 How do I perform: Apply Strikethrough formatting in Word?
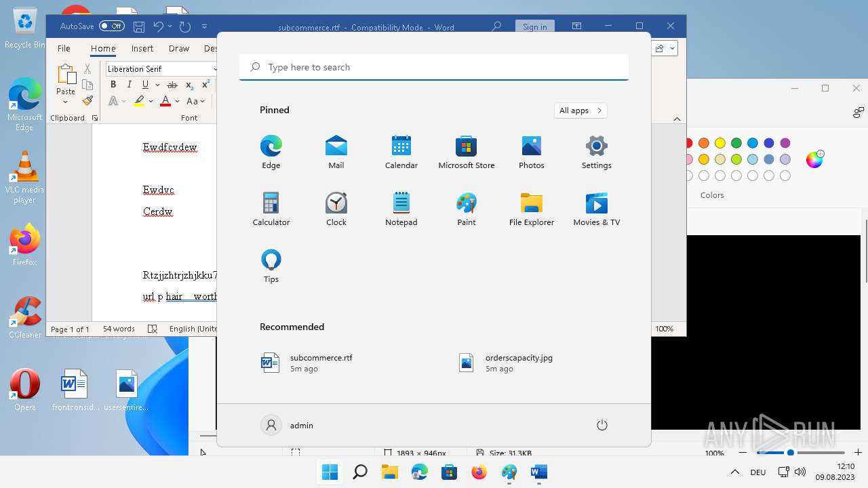click(172, 85)
